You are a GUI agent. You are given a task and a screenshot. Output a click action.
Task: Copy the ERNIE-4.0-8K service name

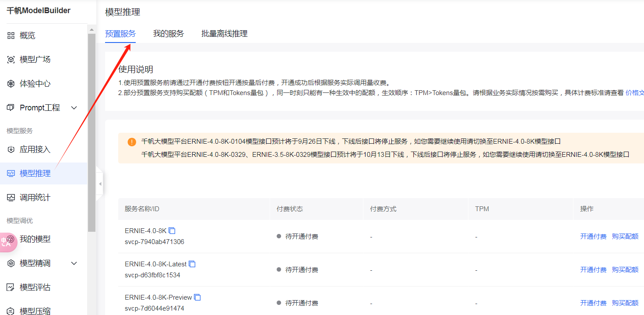[172, 231]
